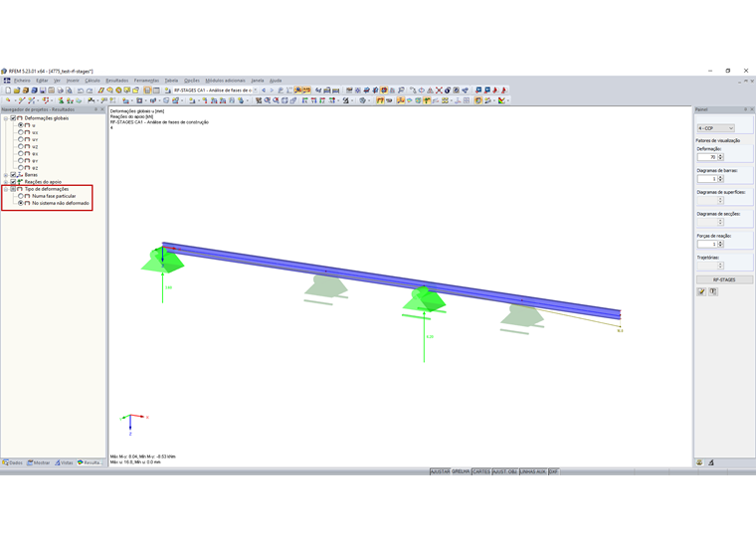Open the Cálculo menu

coord(93,81)
